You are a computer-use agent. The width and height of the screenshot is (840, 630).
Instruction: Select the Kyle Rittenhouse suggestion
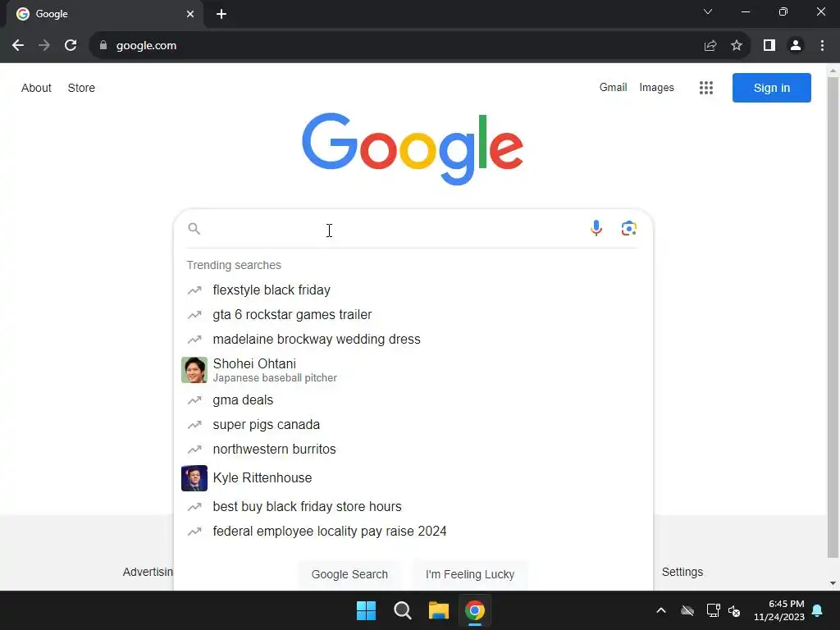[413, 478]
